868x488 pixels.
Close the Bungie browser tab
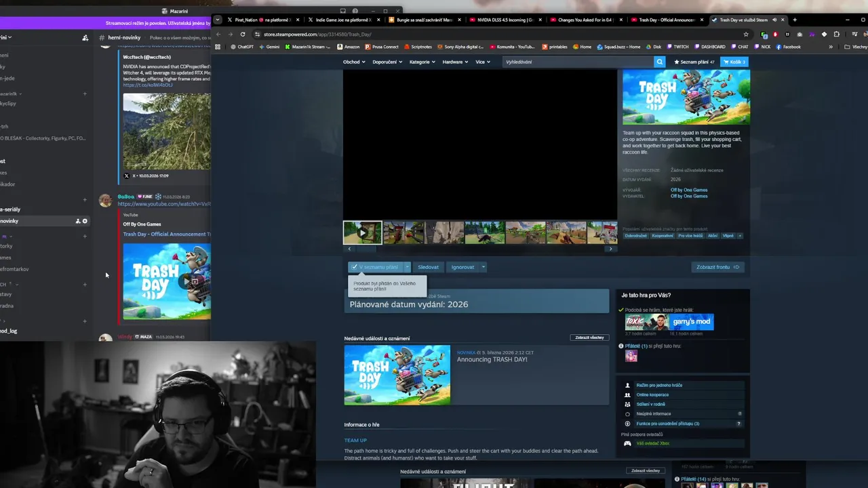click(458, 20)
